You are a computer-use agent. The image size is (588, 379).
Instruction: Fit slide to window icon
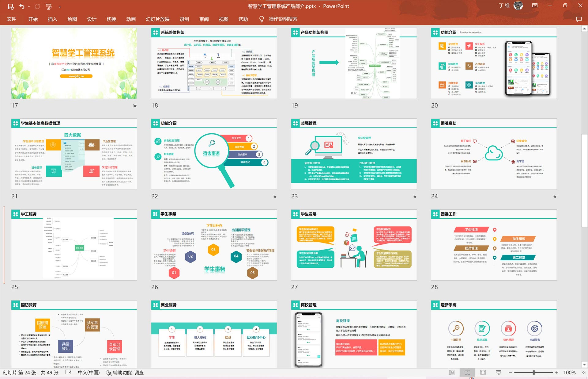583,373
